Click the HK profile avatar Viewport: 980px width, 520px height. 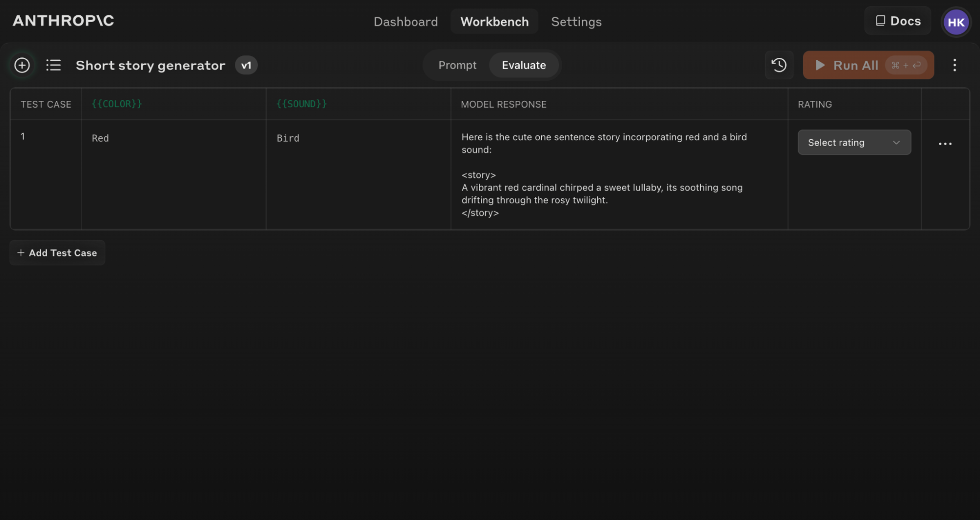pos(955,22)
